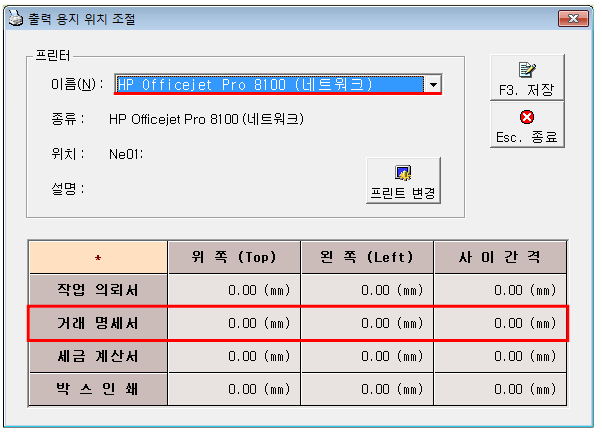
Task: Click the 위치 value Ne01: text
Action: 126,154
